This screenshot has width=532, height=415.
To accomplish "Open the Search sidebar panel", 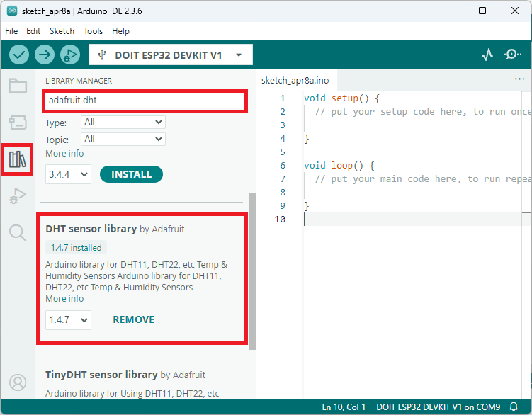I will pyautogui.click(x=18, y=233).
